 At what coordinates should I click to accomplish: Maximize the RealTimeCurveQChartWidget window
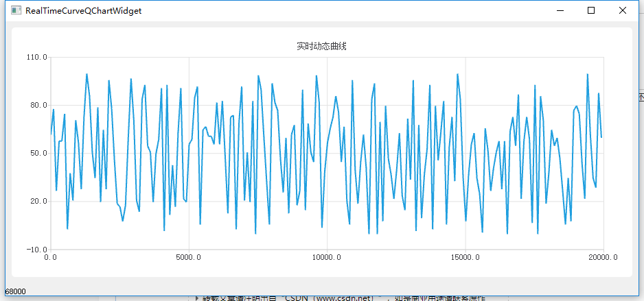[x=591, y=11]
